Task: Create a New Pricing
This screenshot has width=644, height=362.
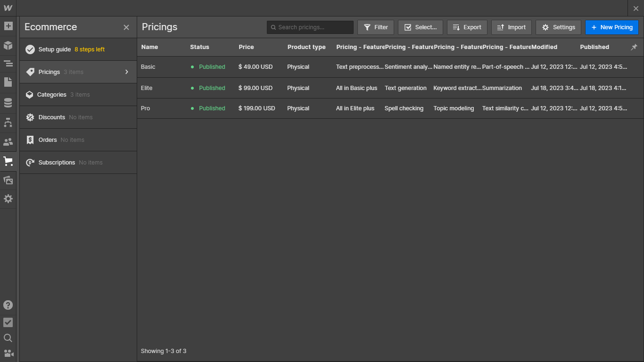Action: coord(611,27)
